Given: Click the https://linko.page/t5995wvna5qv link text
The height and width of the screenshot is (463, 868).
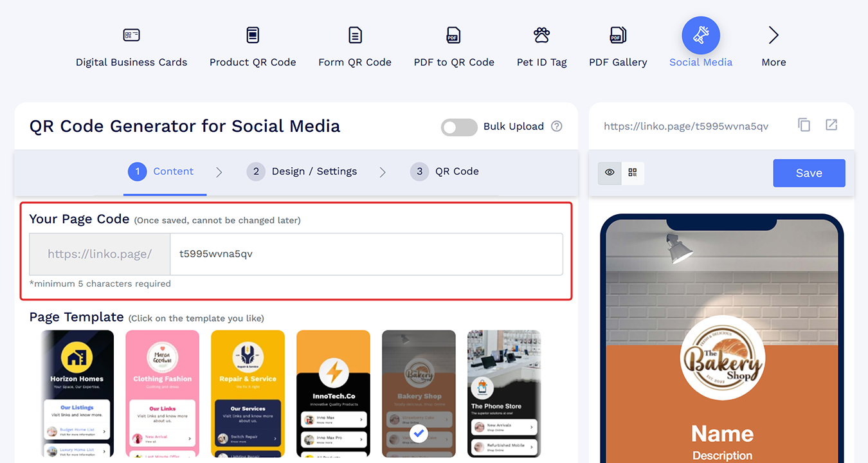Looking at the screenshot, I should [686, 126].
